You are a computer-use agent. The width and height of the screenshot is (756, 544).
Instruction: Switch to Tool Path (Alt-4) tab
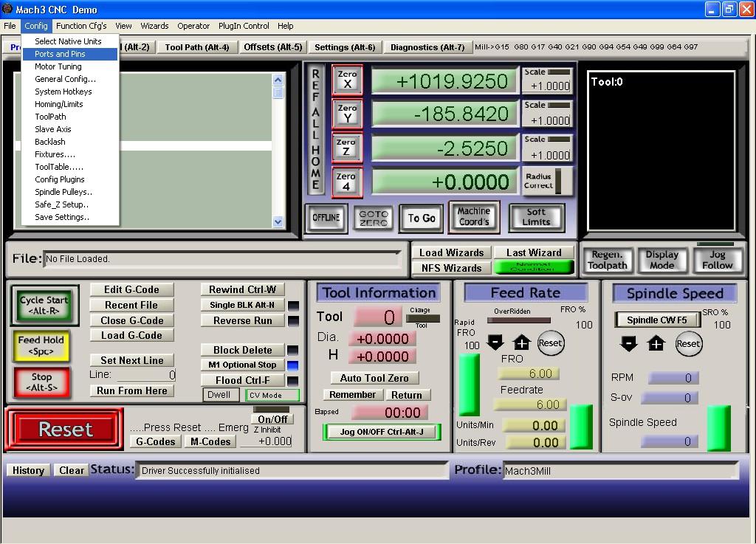[x=196, y=47]
